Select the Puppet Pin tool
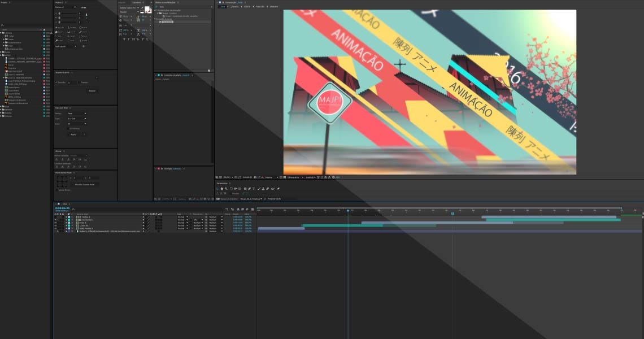The height and width of the screenshot is (339, 644). click(277, 188)
